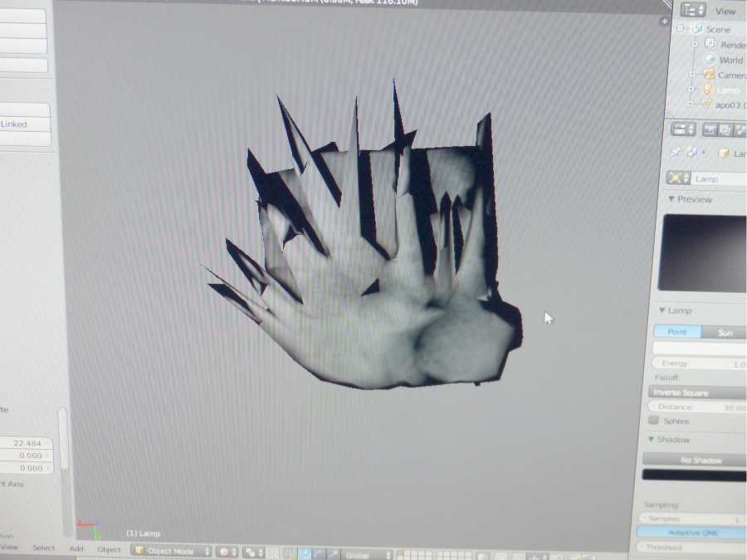Screen dimensions: 747x560
Task: Click the Distance value field
Action: (696, 407)
